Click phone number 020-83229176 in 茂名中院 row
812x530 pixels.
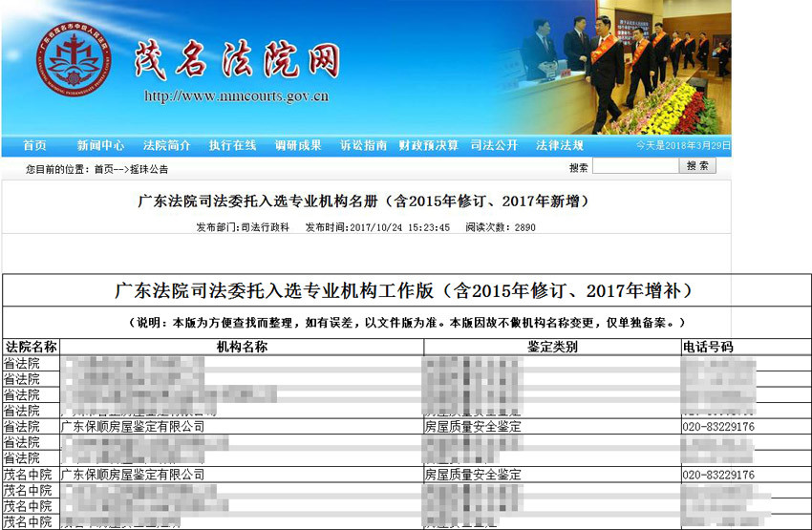(x=718, y=475)
